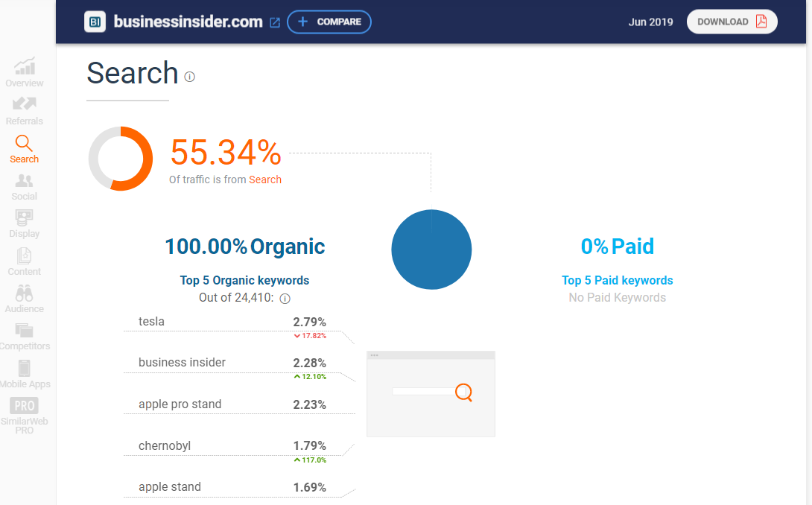Click the 100.00% Organic label
This screenshot has height=505, width=812.
(x=244, y=247)
